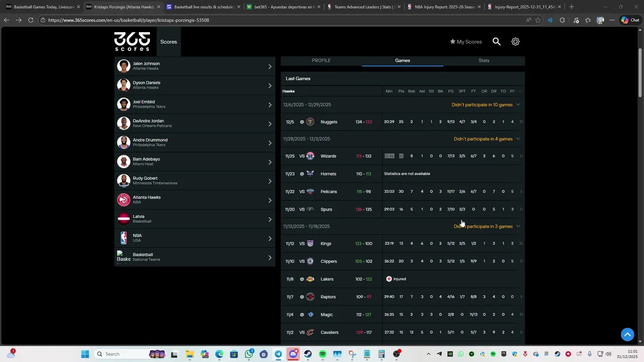Click the Pelicans team logo
This screenshot has height=362, width=644.
[310, 192]
